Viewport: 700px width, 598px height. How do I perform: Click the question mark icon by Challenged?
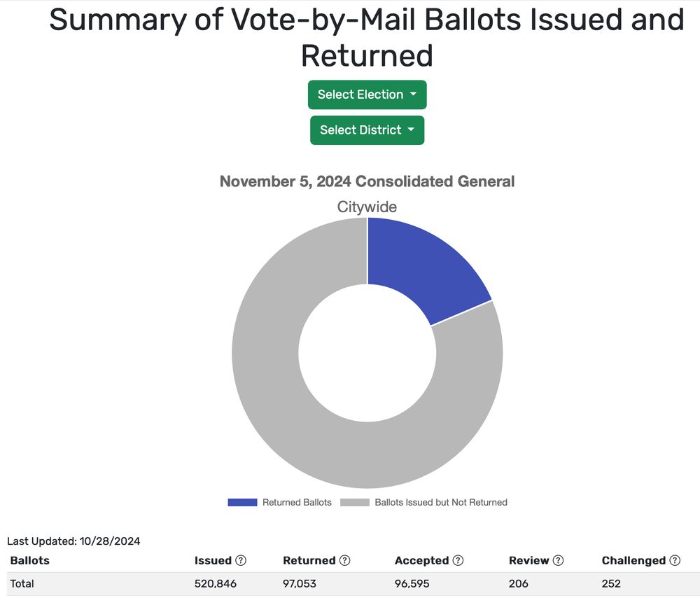pos(675,560)
